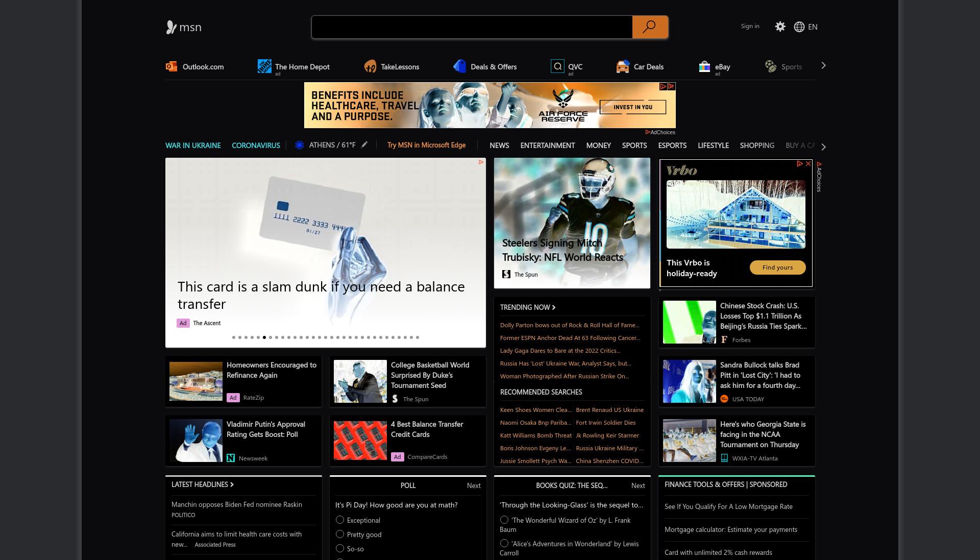This screenshot has height=560, width=980.
Task: Click the Athens weather sun icon
Action: pyautogui.click(x=300, y=145)
